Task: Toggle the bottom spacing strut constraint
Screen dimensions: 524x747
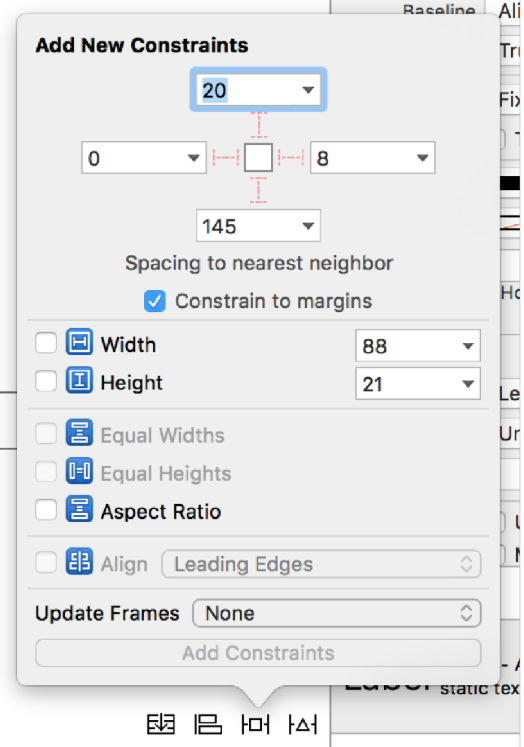Action: pyautogui.click(x=259, y=190)
